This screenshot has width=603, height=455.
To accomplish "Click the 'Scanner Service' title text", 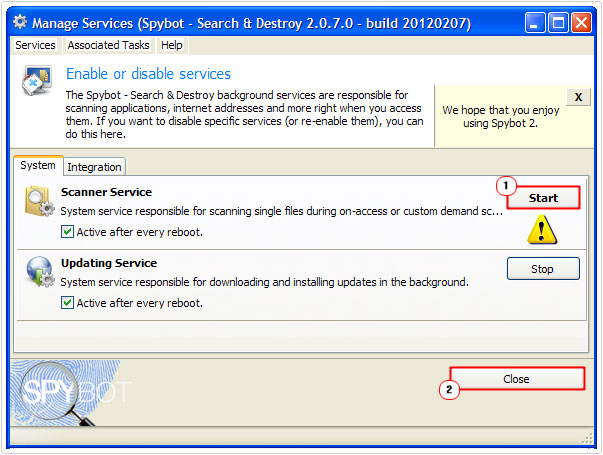I will (x=106, y=192).
